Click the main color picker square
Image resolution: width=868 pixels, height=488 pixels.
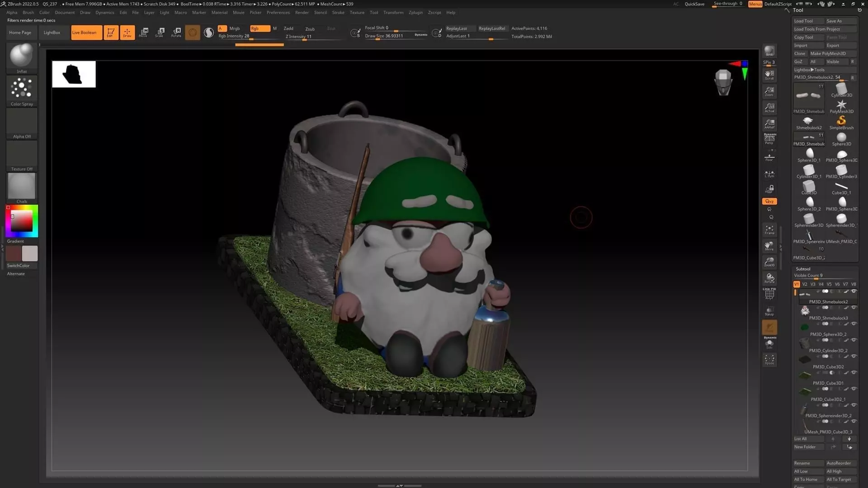click(21, 221)
